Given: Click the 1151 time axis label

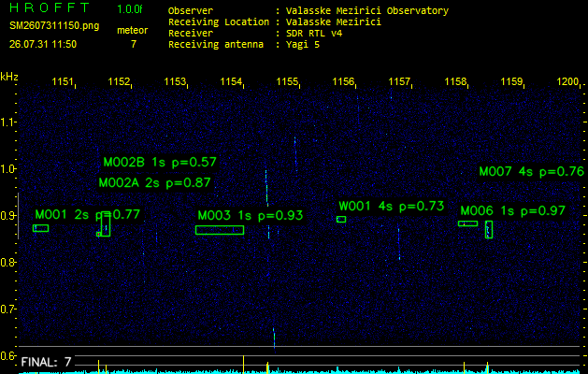Looking at the screenshot, I should coord(63,81).
